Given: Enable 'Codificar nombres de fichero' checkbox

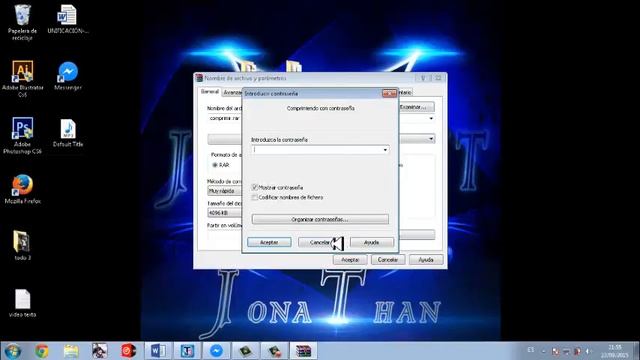Looking at the screenshot, I should [255, 197].
